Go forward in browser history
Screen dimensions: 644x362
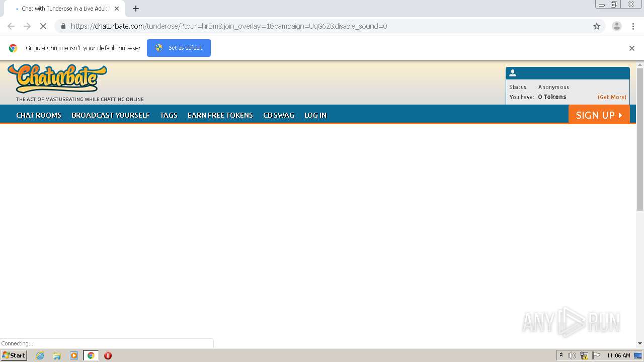[27, 26]
